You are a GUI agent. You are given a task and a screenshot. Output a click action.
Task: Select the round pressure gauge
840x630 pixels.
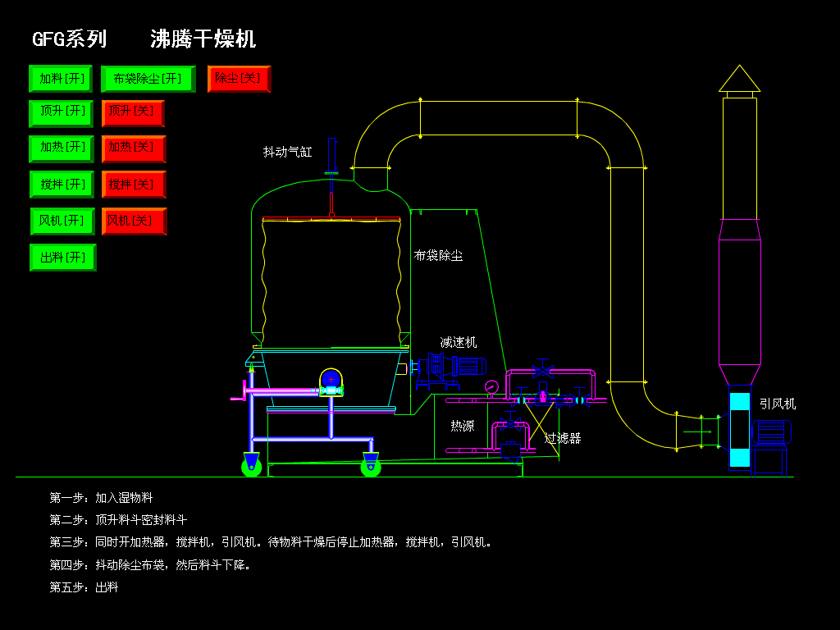[491, 386]
